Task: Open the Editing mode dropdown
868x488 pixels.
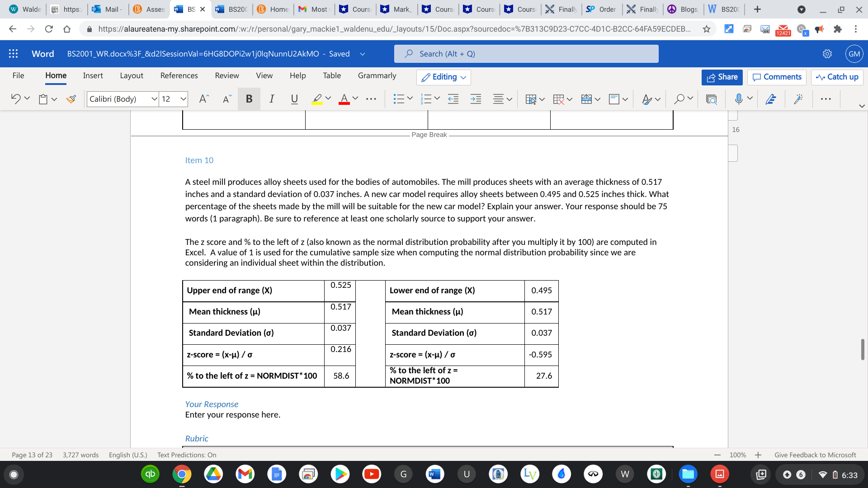Action: point(443,77)
